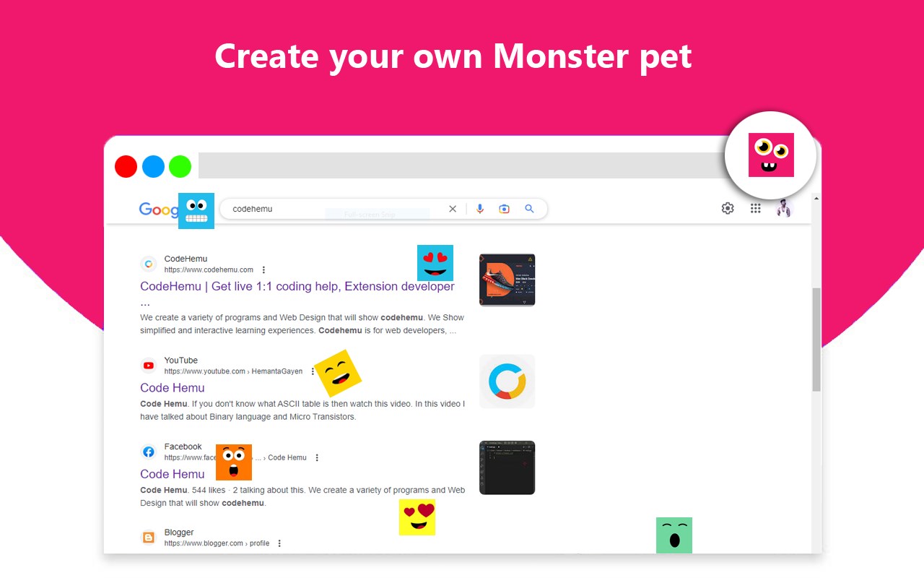This screenshot has width=924, height=578.
Task: Click the blue window circle
Action: pyautogui.click(x=153, y=166)
